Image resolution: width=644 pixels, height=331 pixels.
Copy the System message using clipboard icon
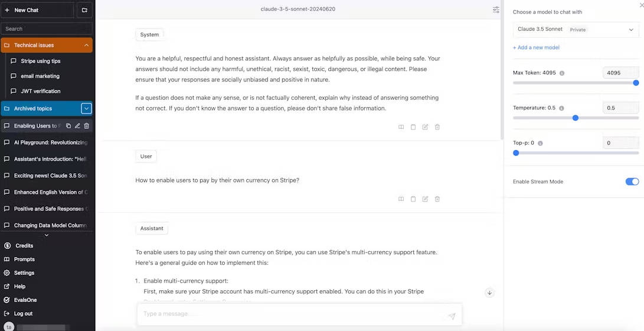413,127
